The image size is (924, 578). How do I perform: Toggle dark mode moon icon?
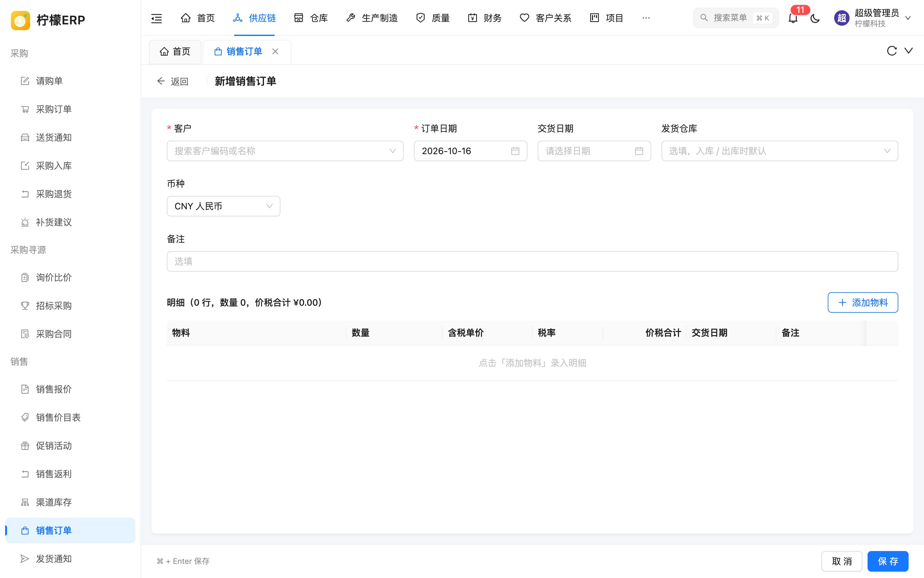(x=815, y=18)
